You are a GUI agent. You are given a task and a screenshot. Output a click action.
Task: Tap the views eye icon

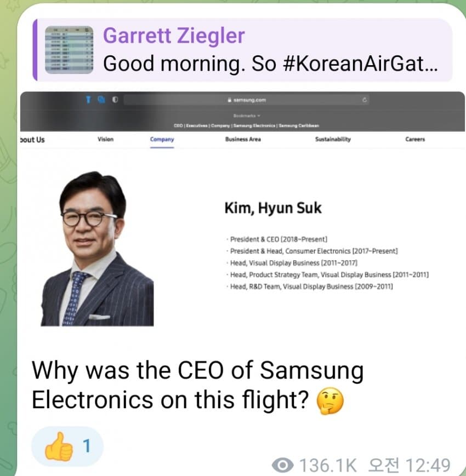(282, 464)
